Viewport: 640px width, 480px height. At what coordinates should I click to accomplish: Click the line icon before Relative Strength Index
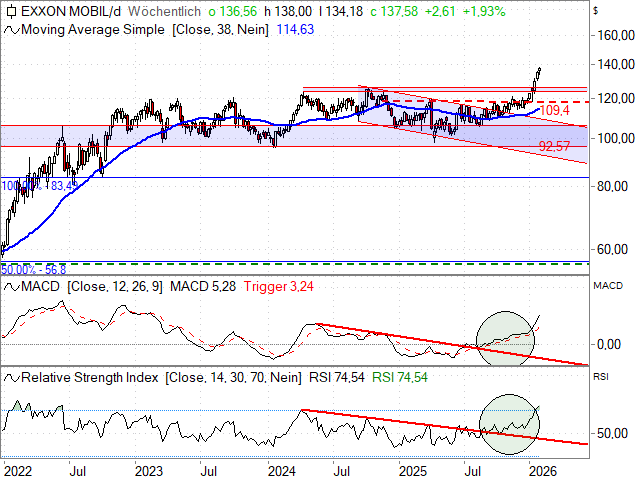click(x=11, y=378)
